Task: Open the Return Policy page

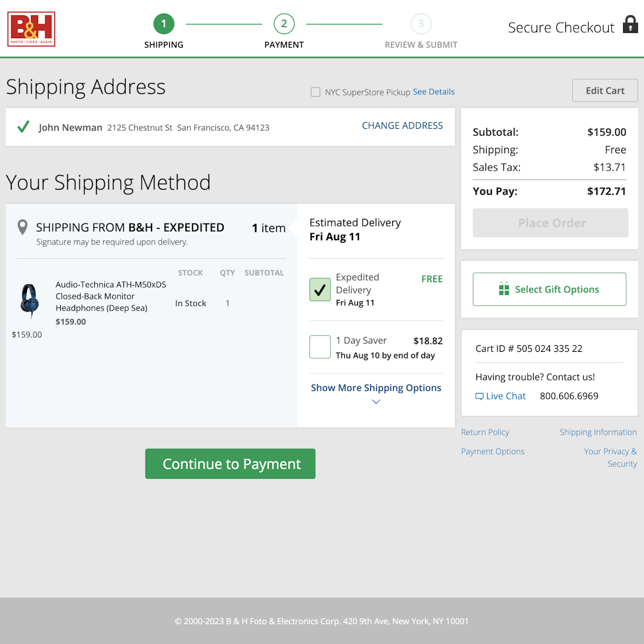Action: tap(485, 432)
